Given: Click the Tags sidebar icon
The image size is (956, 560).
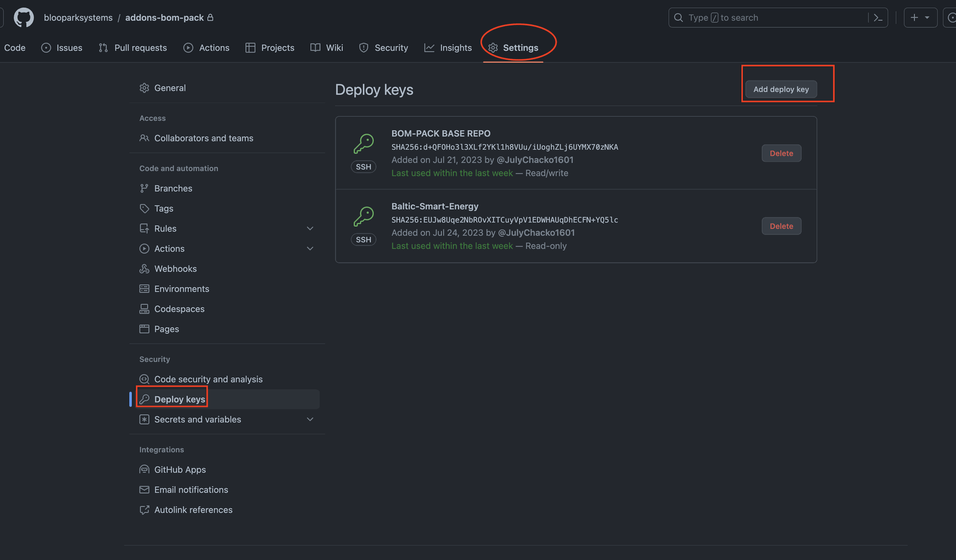Looking at the screenshot, I should point(144,209).
